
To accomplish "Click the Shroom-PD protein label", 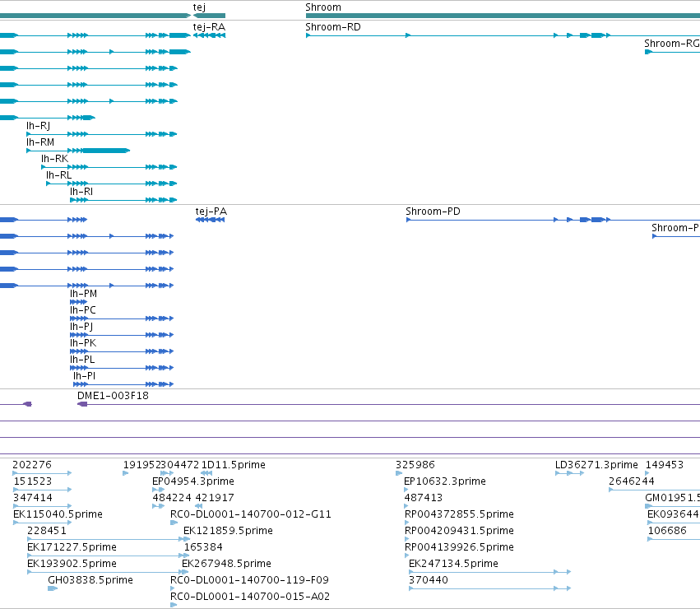I will coord(433,212).
